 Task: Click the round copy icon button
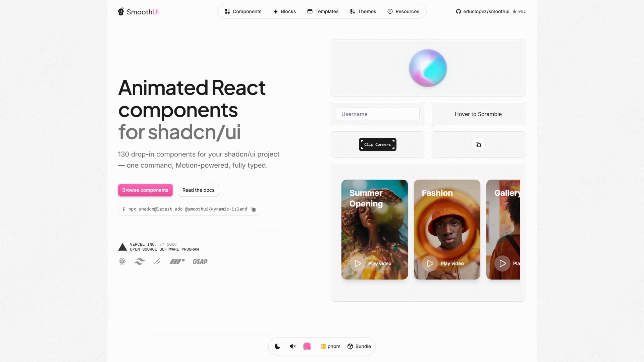click(478, 144)
